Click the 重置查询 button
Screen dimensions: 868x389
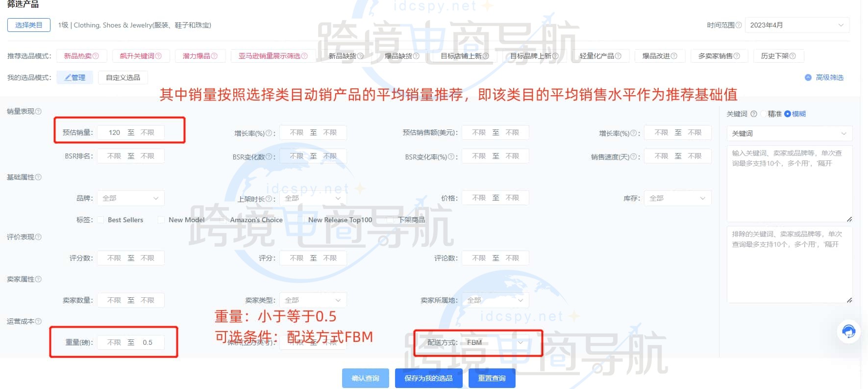click(492, 378)
